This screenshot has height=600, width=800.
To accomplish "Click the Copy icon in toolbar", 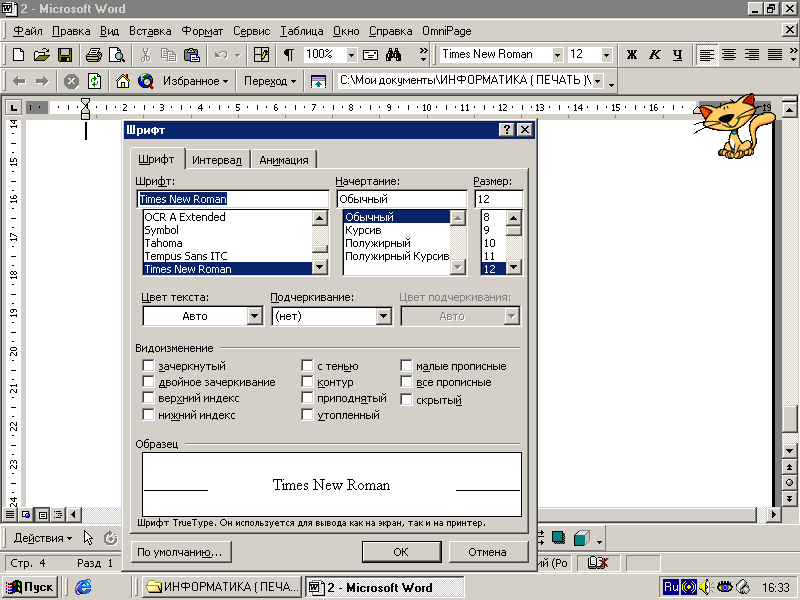I will (x=168, y=55).
